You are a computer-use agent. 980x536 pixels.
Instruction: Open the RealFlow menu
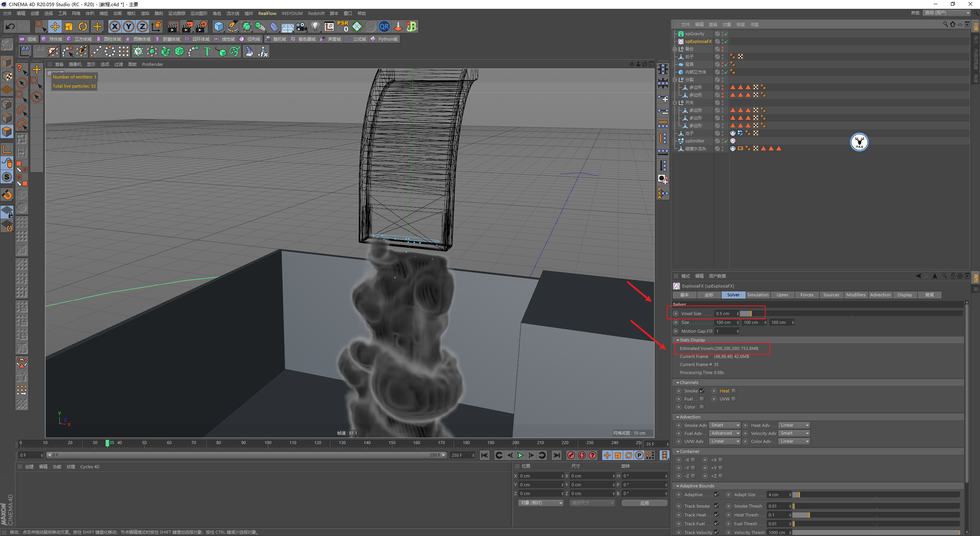(x=267, y=13)
